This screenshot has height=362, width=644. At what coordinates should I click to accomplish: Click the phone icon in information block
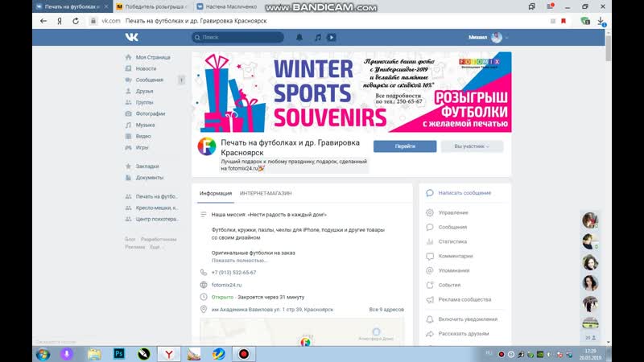(204, 273)
